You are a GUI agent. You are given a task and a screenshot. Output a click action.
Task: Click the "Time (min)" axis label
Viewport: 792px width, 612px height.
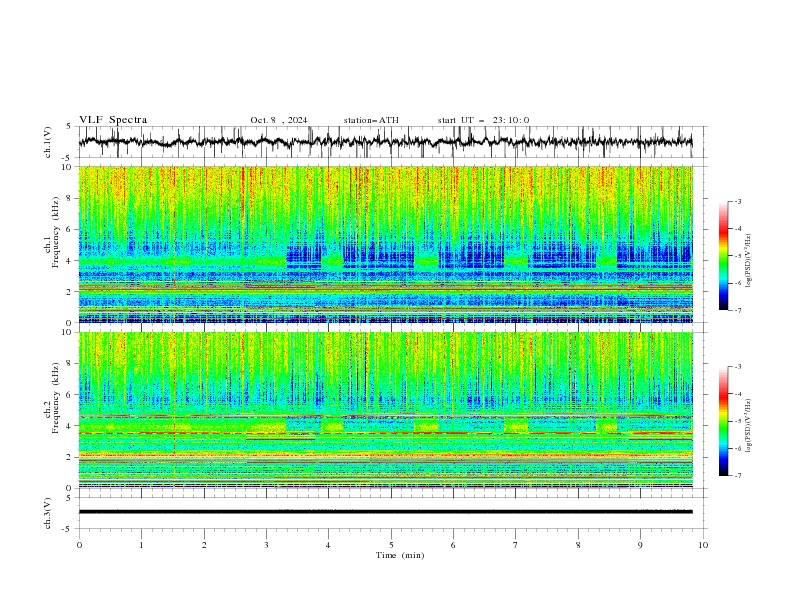click(x=400, y=555)
